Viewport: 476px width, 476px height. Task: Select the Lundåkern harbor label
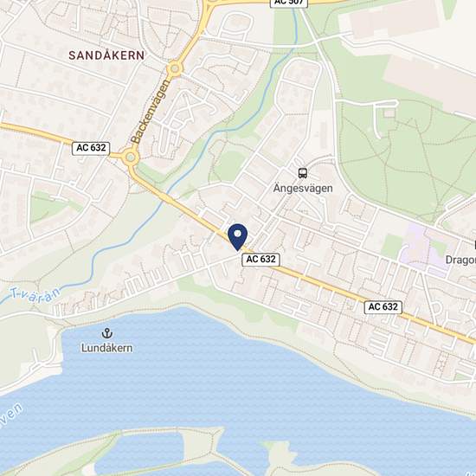pyautogui.click(x=106, y=348)
